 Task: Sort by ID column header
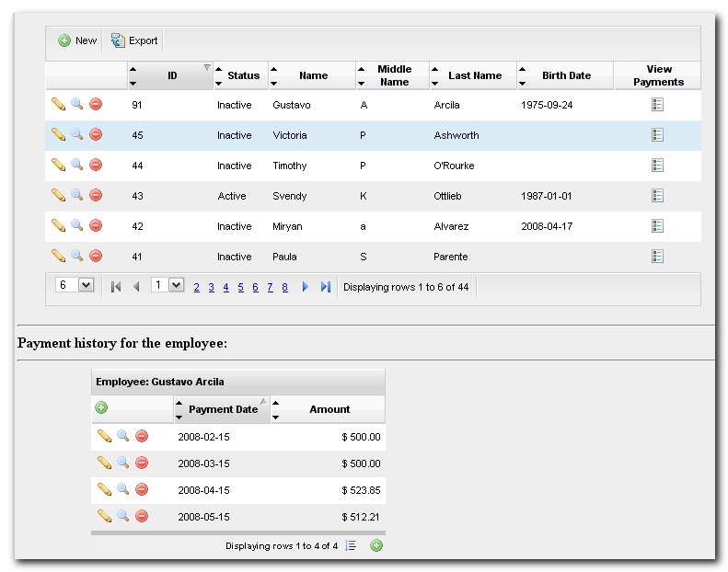tap(170, 75)
